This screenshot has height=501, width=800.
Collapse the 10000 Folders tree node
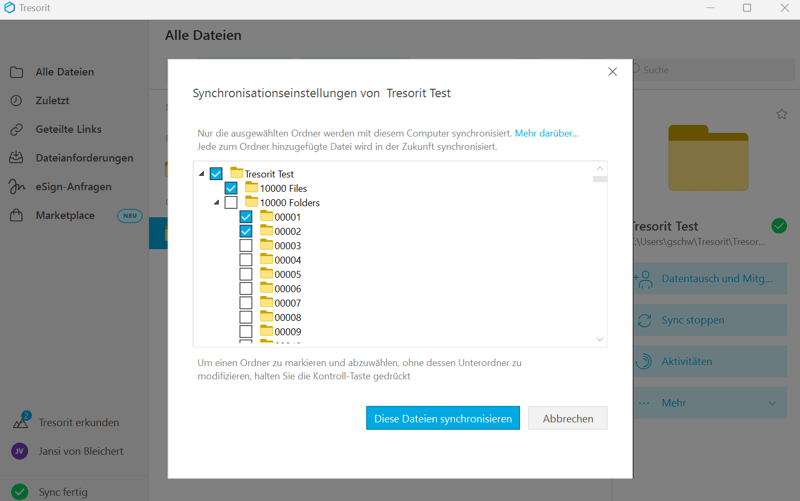(217, 203)
